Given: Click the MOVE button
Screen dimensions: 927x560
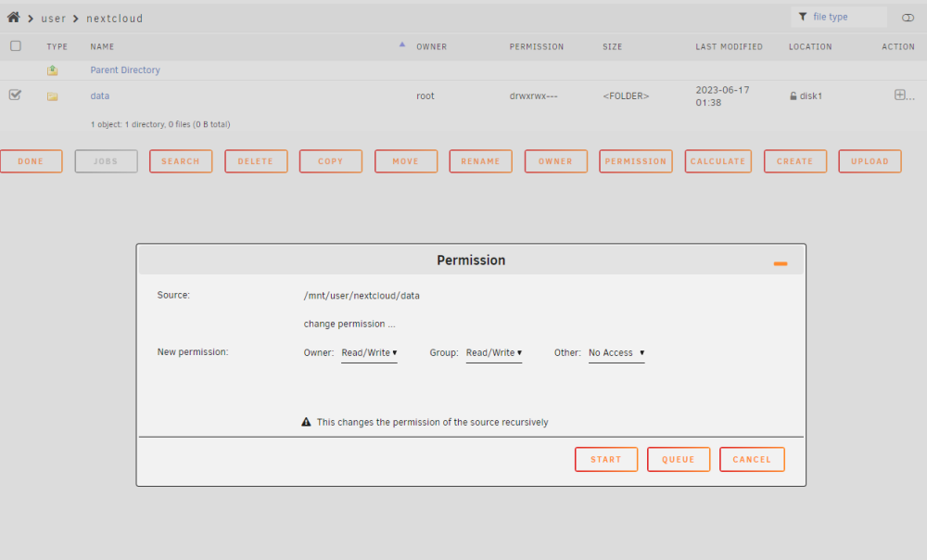Looking at the screenshot, I should (x=406, y=160).
